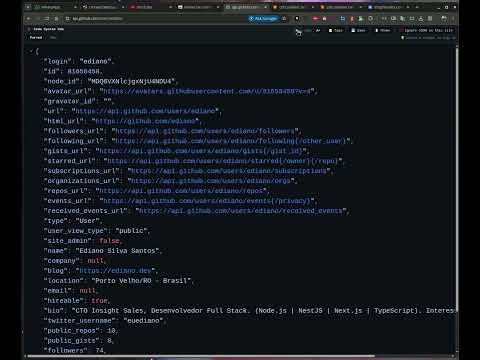Select the browser tab with red favicon
This screenshot has height=360, width=480.
[150, 7]
